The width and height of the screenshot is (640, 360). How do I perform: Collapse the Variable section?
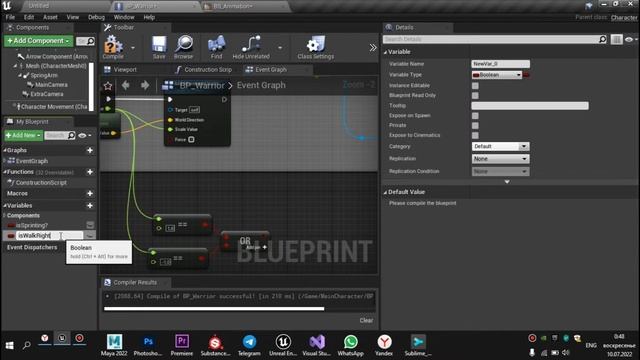[385, 52]
